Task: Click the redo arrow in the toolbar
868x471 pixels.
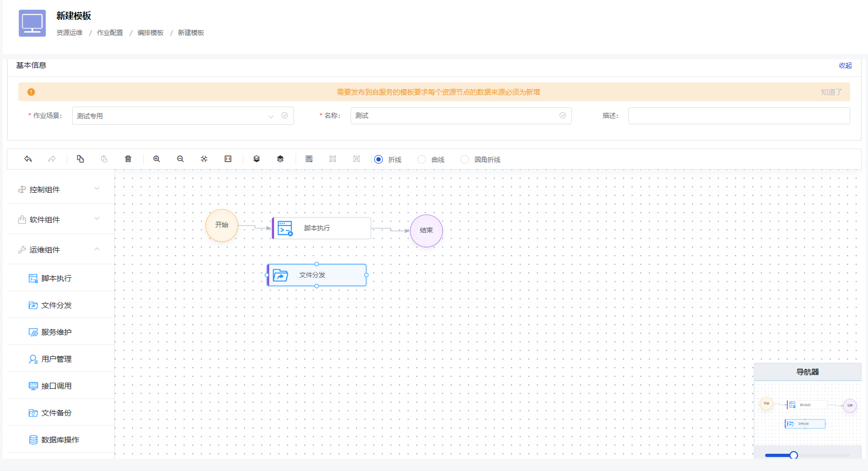Action: pyautogui.click(x=52, y=159)
